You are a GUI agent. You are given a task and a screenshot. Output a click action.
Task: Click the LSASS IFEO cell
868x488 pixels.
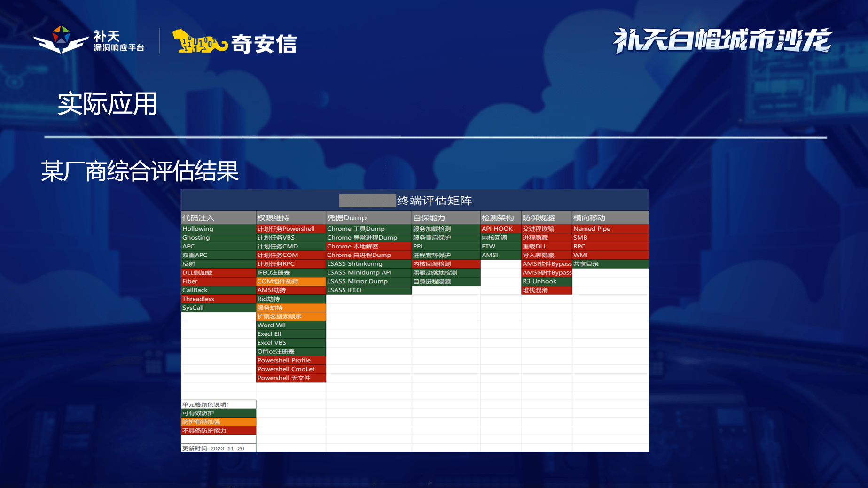point(369,290)
